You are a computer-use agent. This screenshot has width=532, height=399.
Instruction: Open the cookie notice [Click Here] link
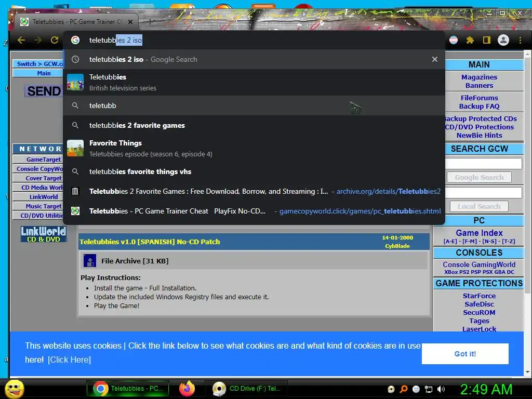(69, 360)
